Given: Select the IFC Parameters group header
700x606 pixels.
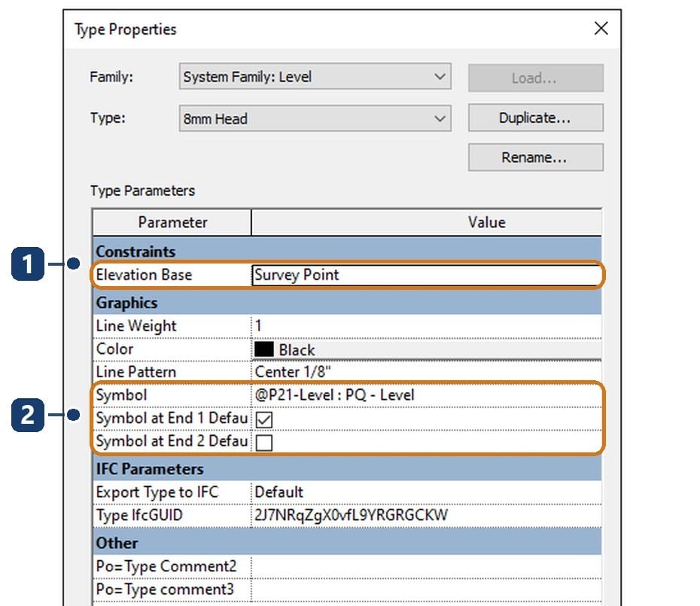Looking at the screenshot, I should click(347, 469).
